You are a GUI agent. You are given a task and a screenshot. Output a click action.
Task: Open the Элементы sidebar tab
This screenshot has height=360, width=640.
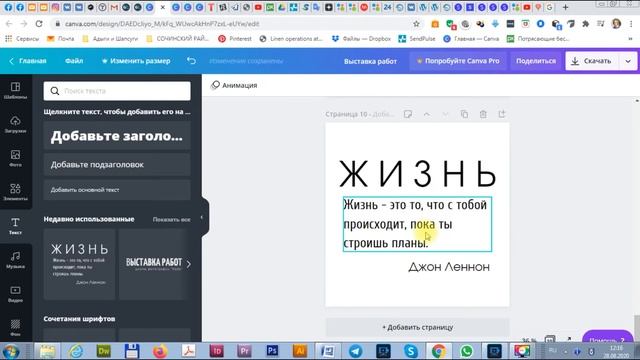[16, 192]
